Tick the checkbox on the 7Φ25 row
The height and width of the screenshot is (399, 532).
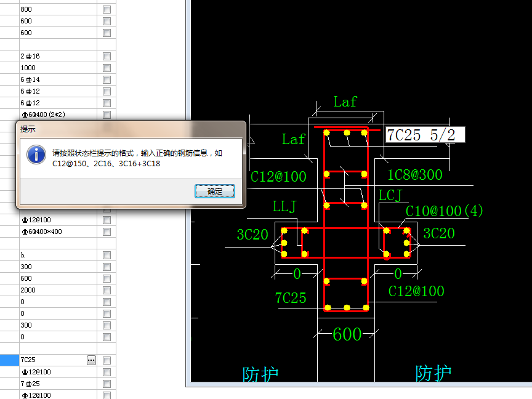tap(107, 384)
